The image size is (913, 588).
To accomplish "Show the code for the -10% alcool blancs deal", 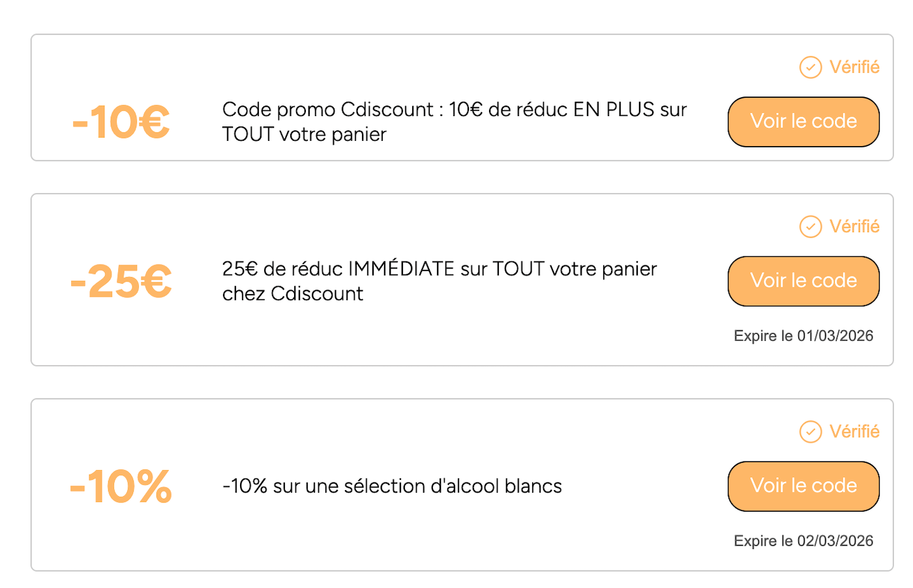I will coord(803,486).
